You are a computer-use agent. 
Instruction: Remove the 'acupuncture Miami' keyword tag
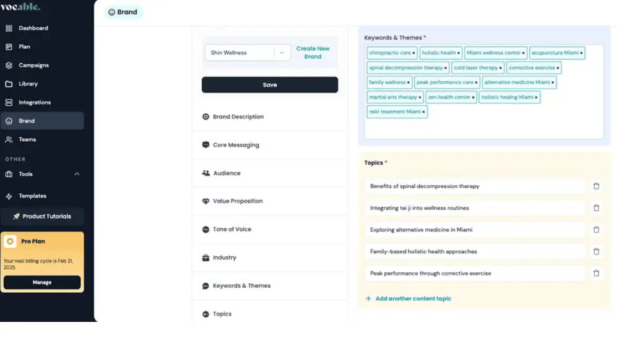tap(581, 53)
